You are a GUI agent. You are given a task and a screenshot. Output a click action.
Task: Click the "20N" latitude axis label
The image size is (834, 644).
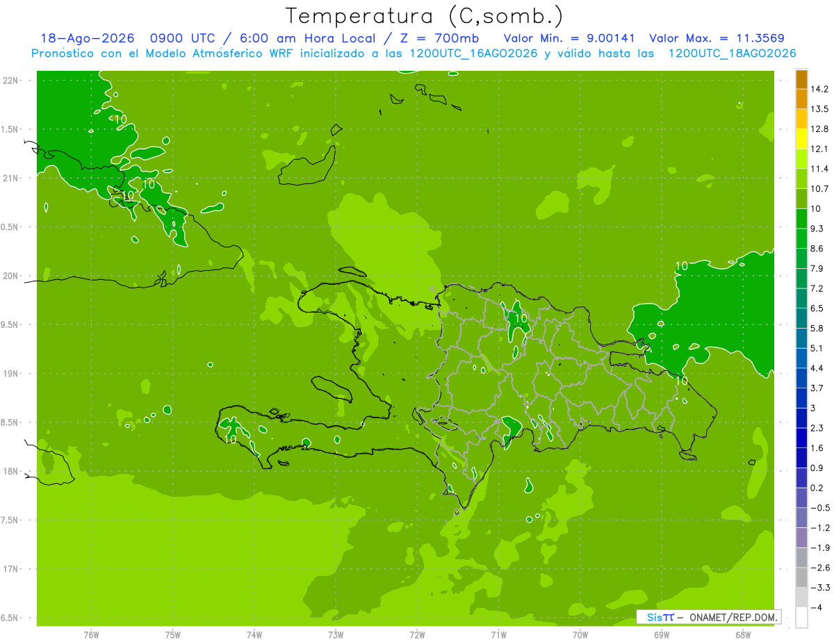click(x=11, y=276)
